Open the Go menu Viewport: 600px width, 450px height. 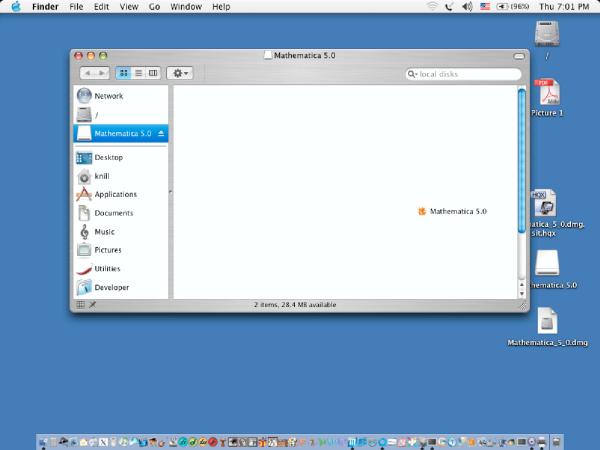click(x=154, y=7)
